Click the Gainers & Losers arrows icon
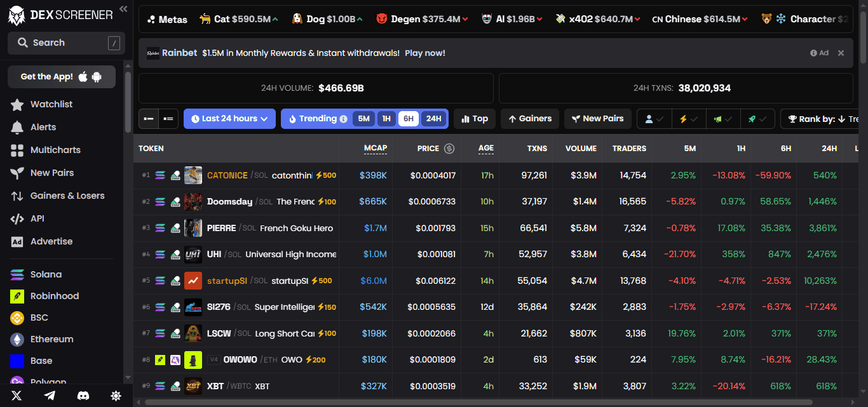 (x=17, y=196)
